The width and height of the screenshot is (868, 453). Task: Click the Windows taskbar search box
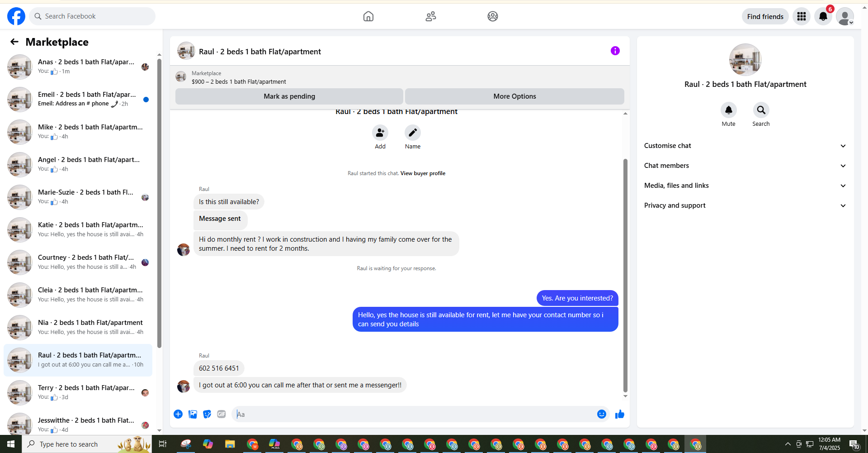coord(87,444)
